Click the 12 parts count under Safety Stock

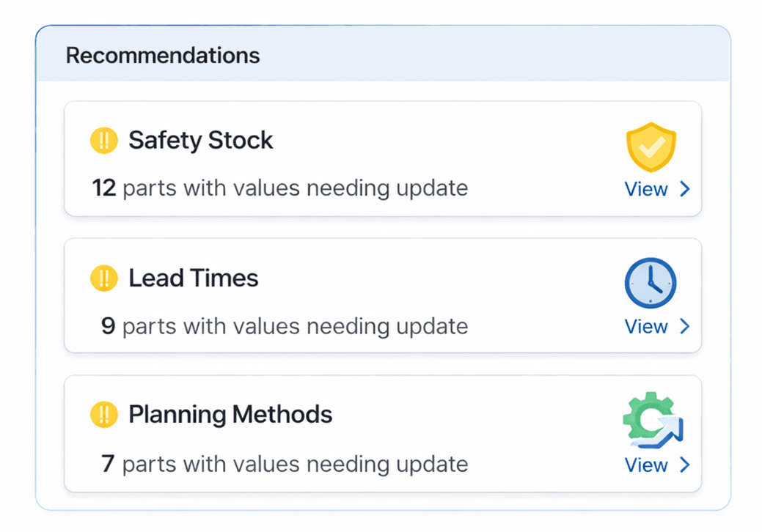tap(104, 188)
